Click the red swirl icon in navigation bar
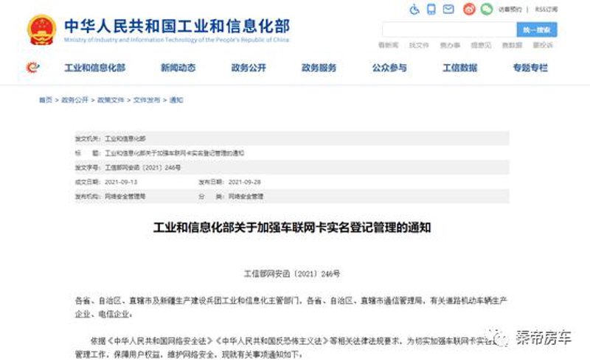The height and width of the screenshot is (364, 590). [32, 68]
